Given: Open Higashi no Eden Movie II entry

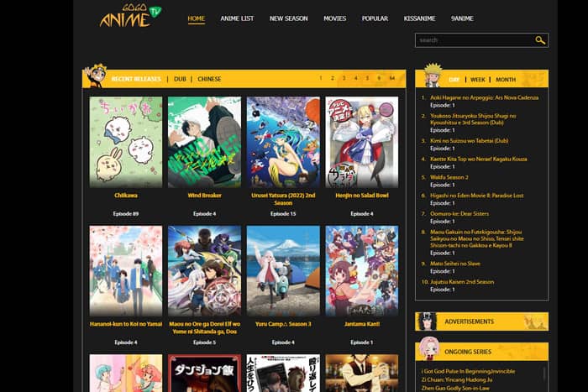Looking at the screenshot, I should click(476, 196).
